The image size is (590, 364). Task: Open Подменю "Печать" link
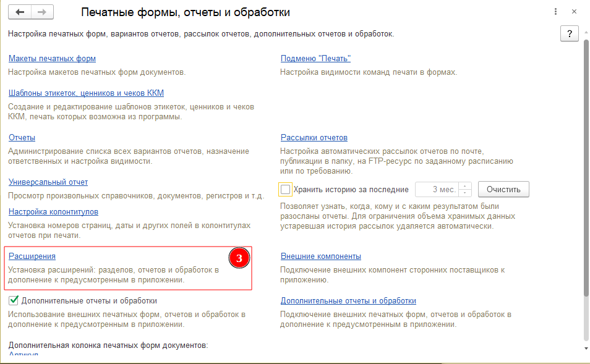pos(315,59)
